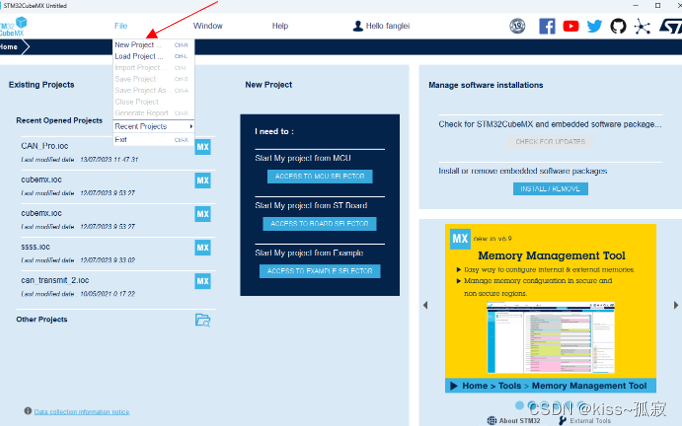Click the MX icon in banner
The image size is (682, 426).
(x=460, y=238)
